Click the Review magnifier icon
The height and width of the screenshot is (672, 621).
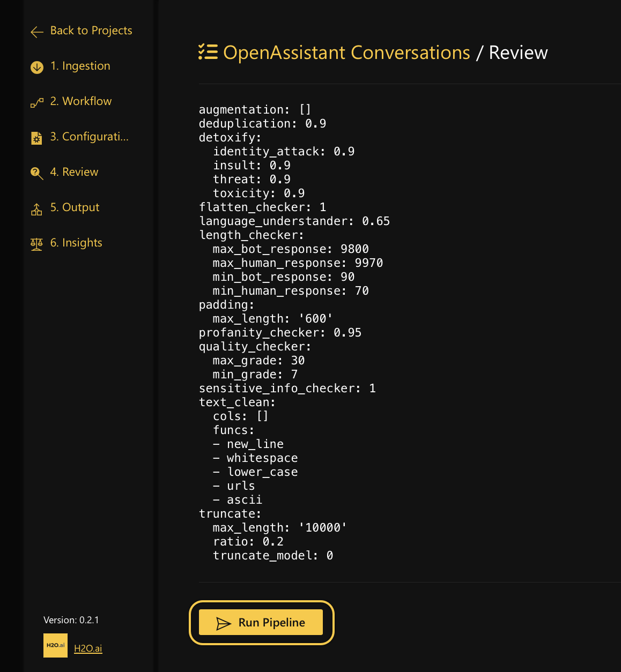click(x=37, y=173)
